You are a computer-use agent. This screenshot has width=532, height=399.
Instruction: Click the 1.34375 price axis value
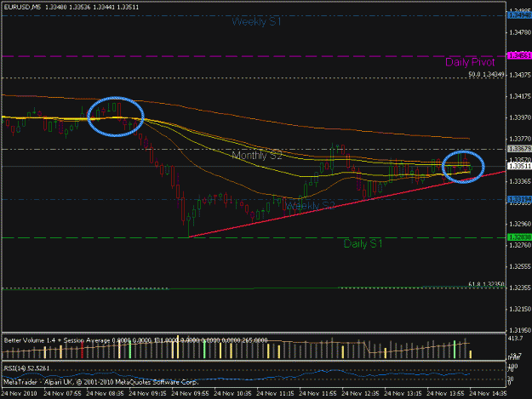point(520,75)
